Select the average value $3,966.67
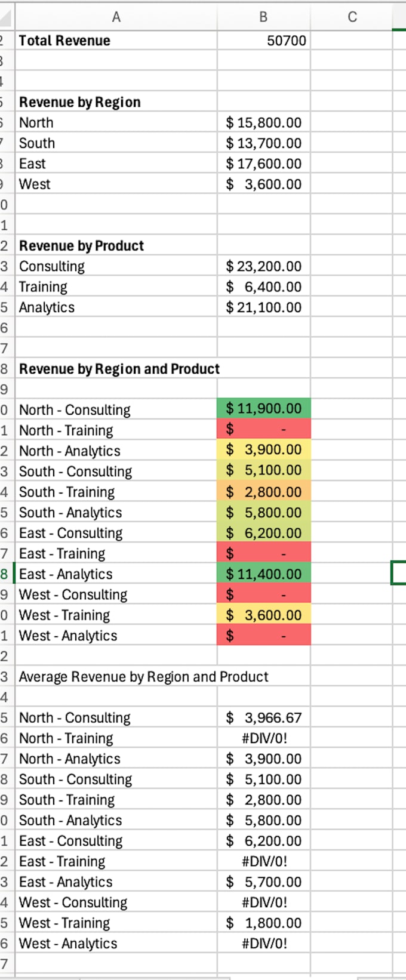Image resolution: width=406 pixels, height=980 pixels. (263, 717)
